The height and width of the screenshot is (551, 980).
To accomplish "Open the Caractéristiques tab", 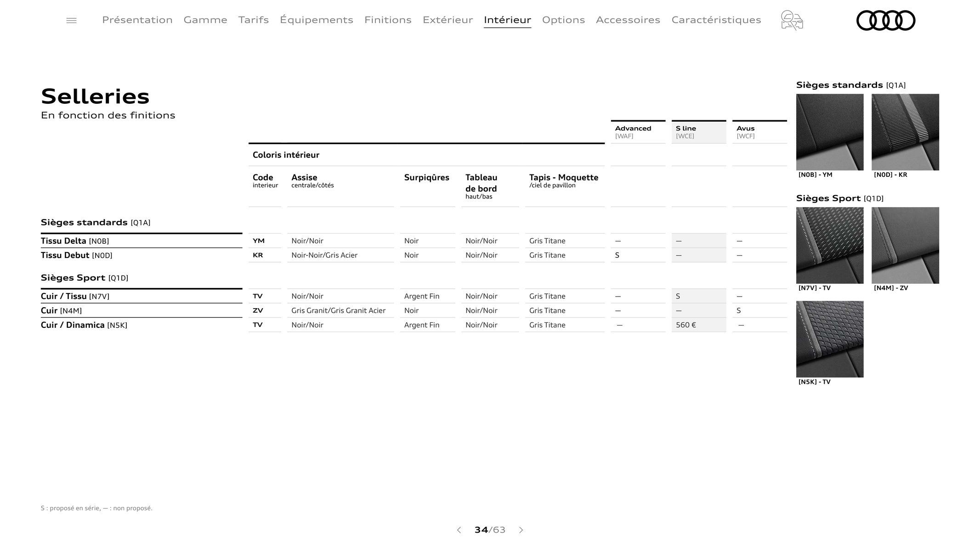I will click(716, 20).
